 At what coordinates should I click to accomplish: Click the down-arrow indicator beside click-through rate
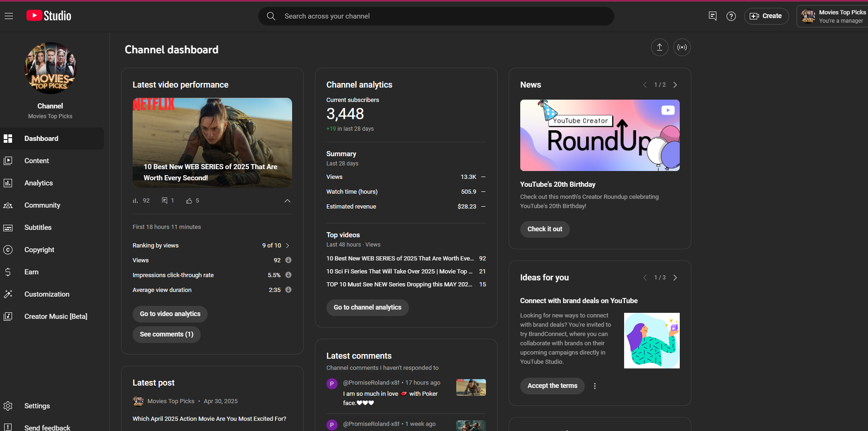[288, 275]
